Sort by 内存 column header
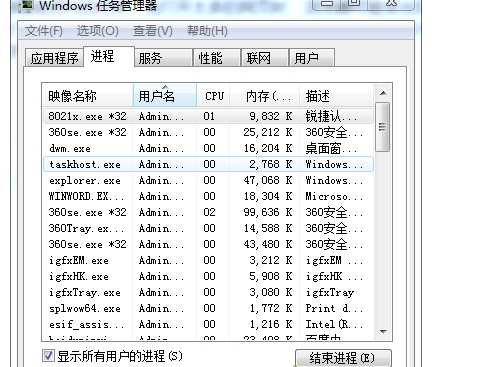 (x=265, y=96)
